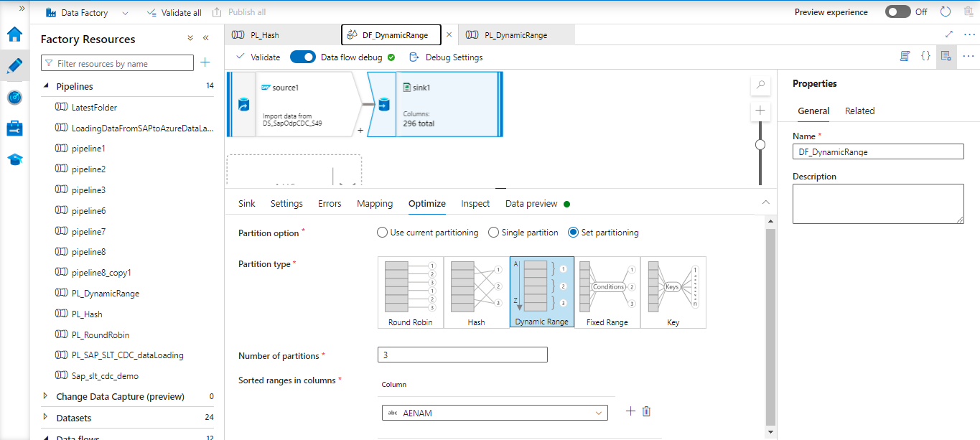Click the plus icon to add resource
Image resolution: width=980 pixels, height=440 pixels.
[205, 63]
